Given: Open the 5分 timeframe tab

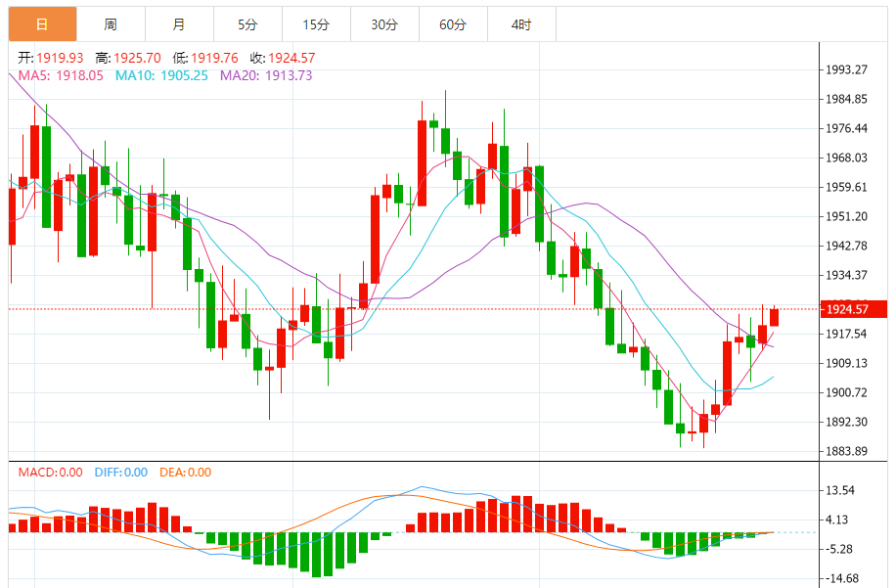Looking at the screenshot, I should click(248, 24).
